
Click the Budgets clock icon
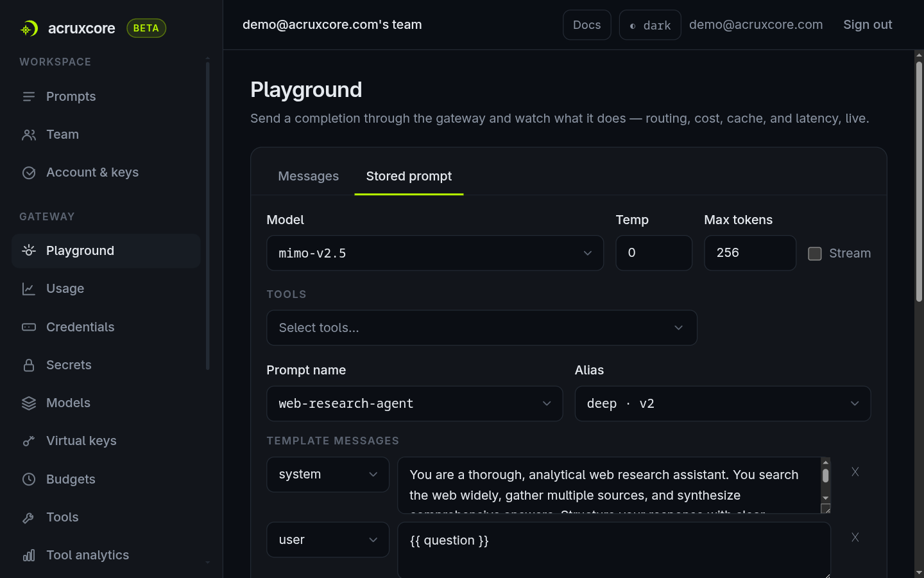click(x=29, y=479)
